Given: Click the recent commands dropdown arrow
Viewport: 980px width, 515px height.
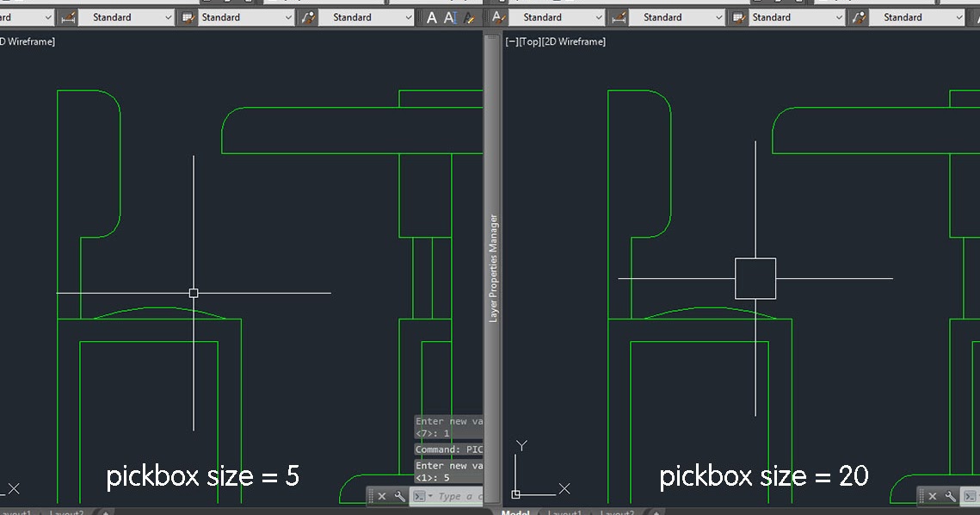Looking at the screenshot, I should click(x=430, y=496).
